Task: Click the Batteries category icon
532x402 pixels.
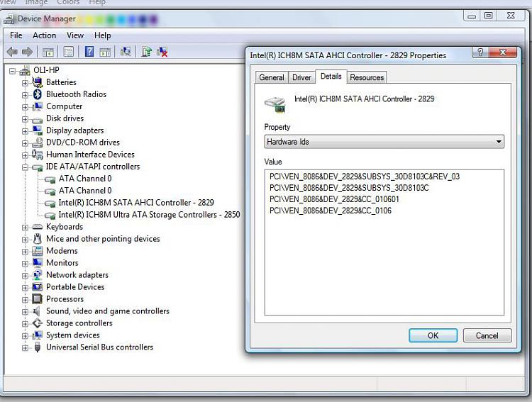Action: [x=37, y=82]
